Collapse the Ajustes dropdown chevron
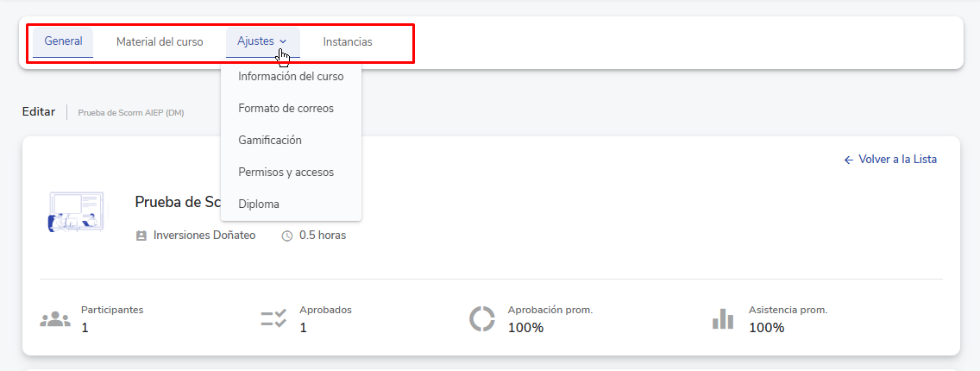This screenshot has height=371, width=980. click(283, 41)
